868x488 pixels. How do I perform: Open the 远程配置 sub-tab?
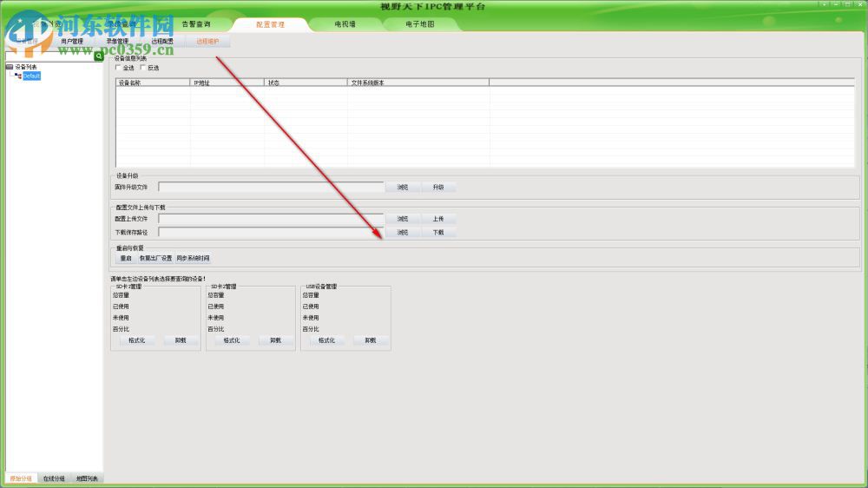[162, 42]
